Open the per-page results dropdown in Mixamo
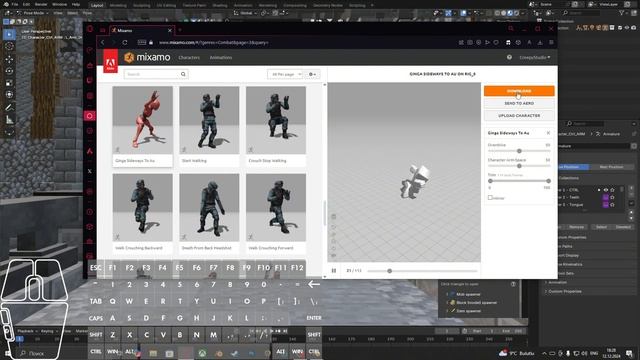 (x=285, y=74)
